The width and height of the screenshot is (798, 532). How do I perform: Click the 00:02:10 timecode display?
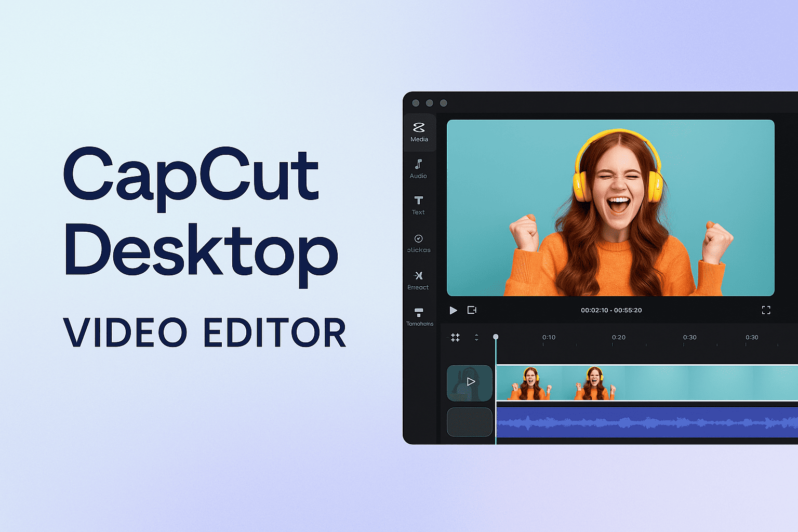click(x=611, y=310)
